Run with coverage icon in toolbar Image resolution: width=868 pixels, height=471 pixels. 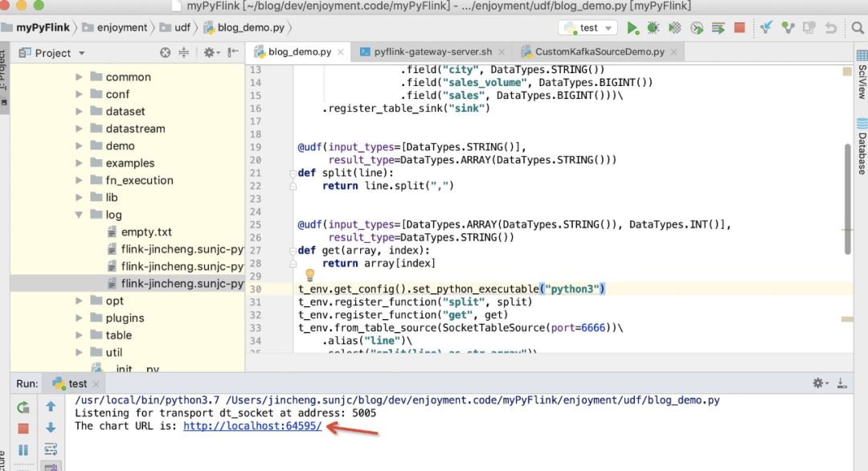tap(675, 27)
